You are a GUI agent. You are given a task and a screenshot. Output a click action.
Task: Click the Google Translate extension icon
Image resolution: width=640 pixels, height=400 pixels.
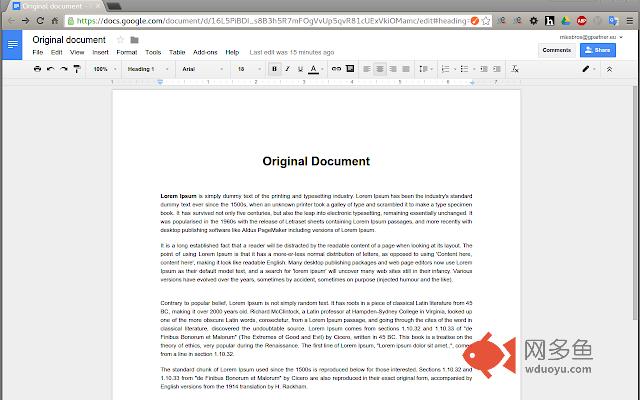click(613, 20)
